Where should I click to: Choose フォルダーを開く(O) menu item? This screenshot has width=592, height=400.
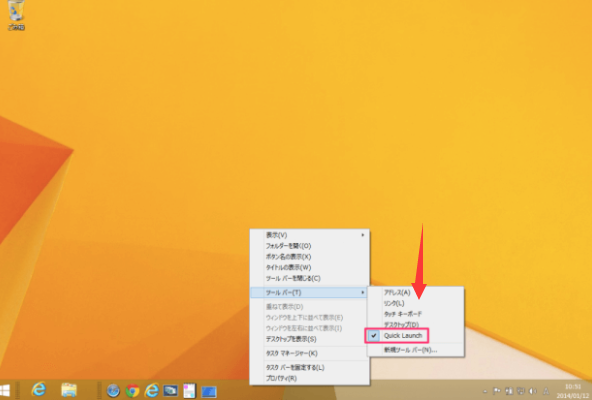tap(310, 246)
